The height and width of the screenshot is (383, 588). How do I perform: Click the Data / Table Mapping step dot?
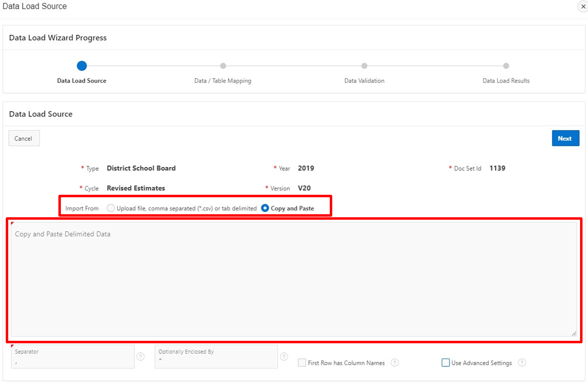pos(223,66)
